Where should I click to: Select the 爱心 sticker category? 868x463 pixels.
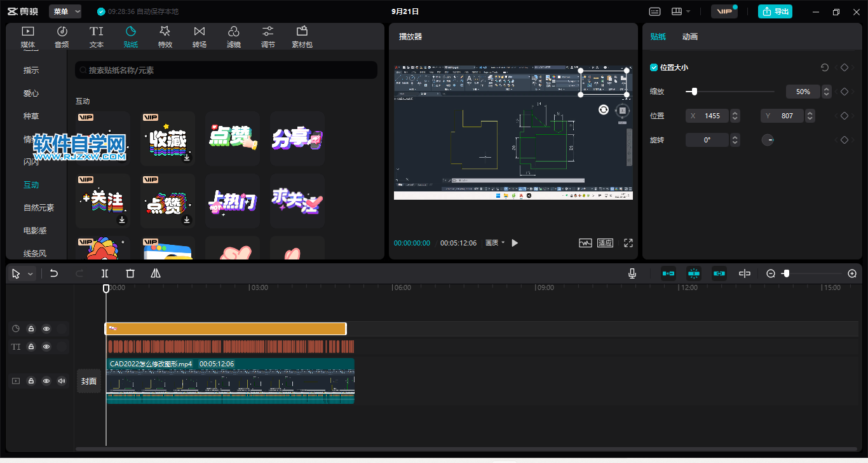31,93
